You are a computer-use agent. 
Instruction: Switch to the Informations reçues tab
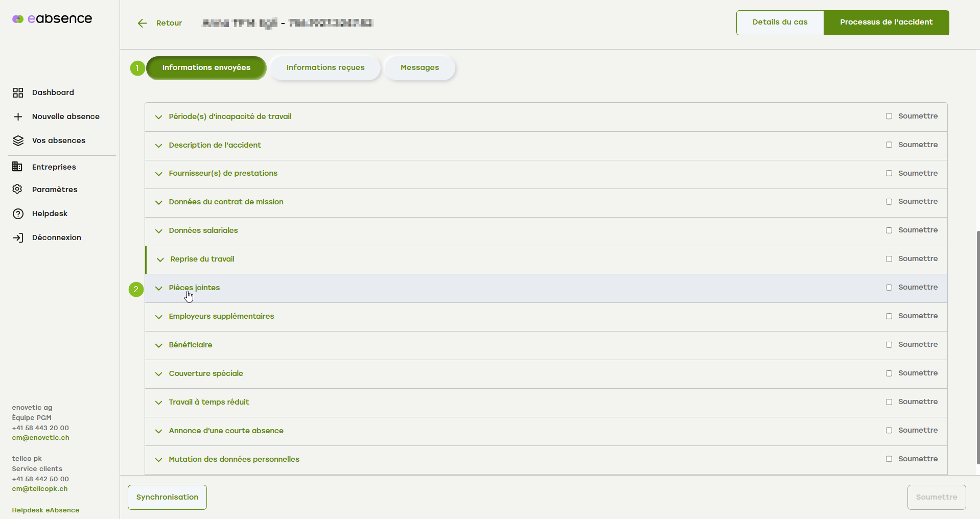coord(325,67)
